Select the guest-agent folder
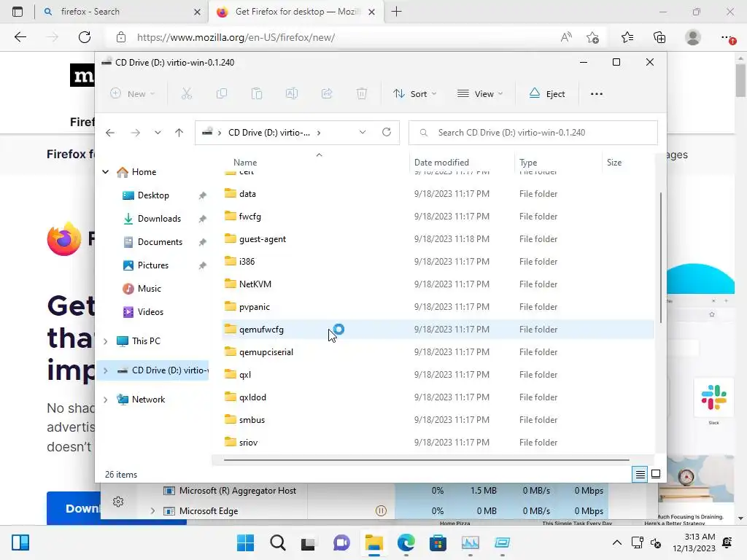747x560 pixels. point(262,239)
